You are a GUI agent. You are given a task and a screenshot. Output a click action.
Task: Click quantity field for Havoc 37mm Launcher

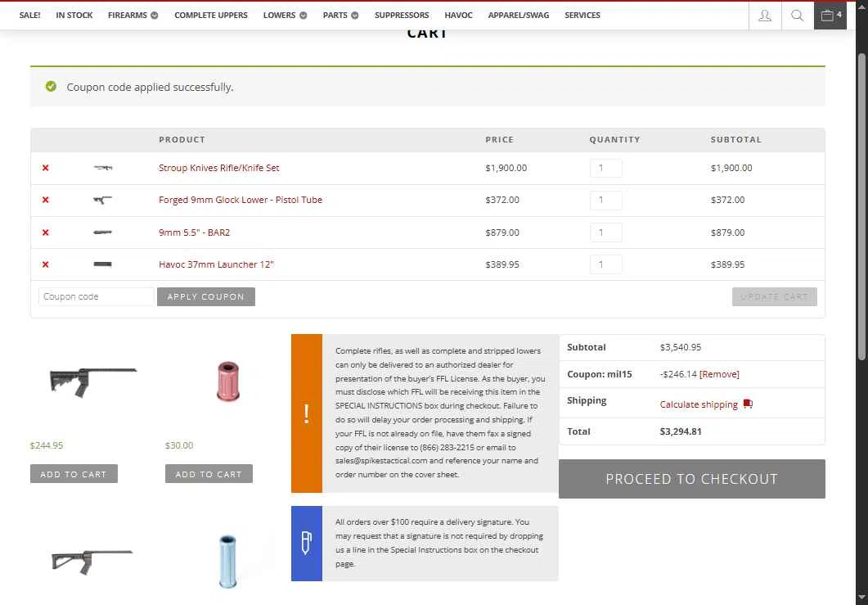point(605,264)
